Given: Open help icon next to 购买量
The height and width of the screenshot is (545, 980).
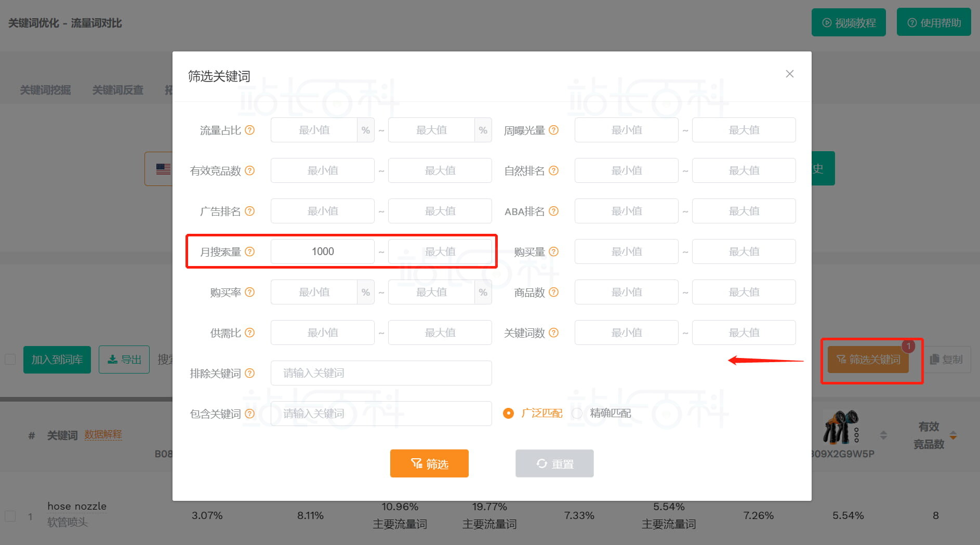Looking at the screenshot, I should click(x=554, y=251).
